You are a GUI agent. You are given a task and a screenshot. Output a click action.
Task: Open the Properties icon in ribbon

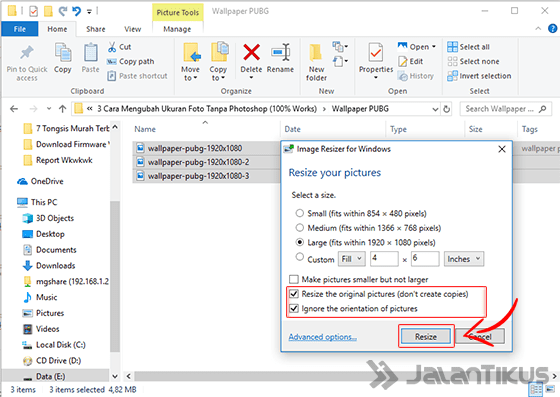[376, 53]
